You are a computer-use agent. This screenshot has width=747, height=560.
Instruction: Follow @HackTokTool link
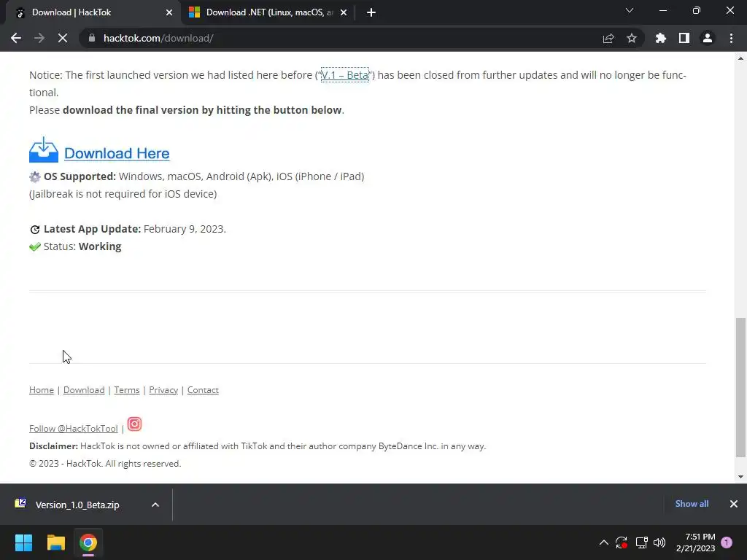[74, 429]
